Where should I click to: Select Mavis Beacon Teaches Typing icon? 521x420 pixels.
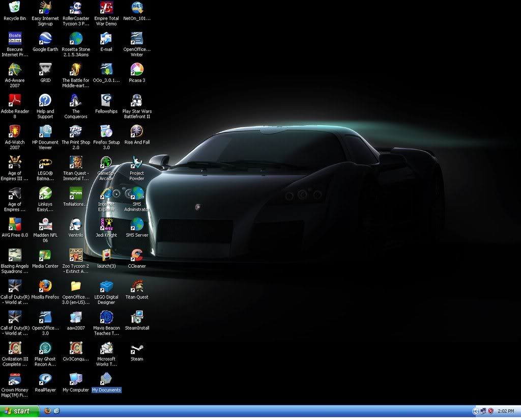coord(106,317)
